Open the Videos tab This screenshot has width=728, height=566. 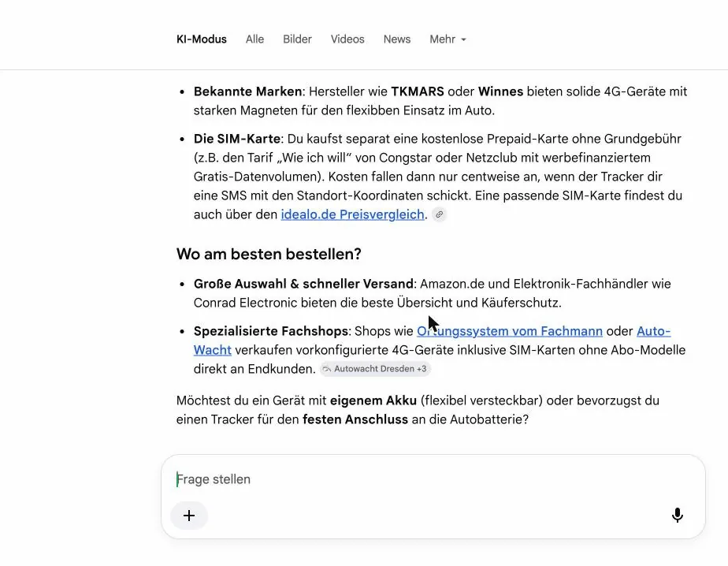coord(347,39)
